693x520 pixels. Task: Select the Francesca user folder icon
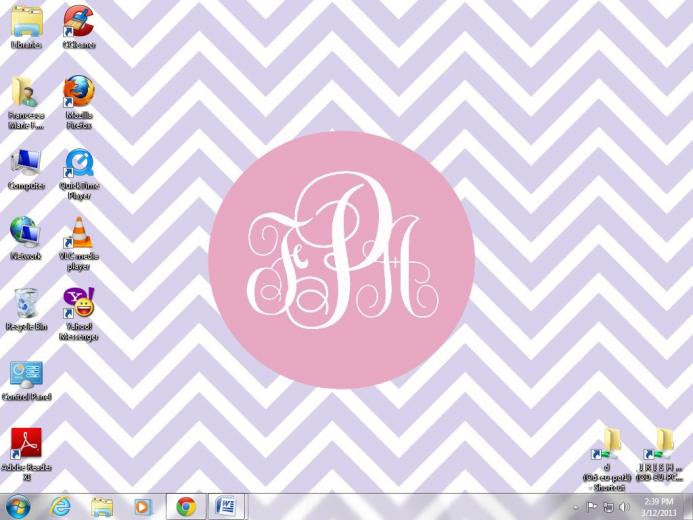pos(26,92)
